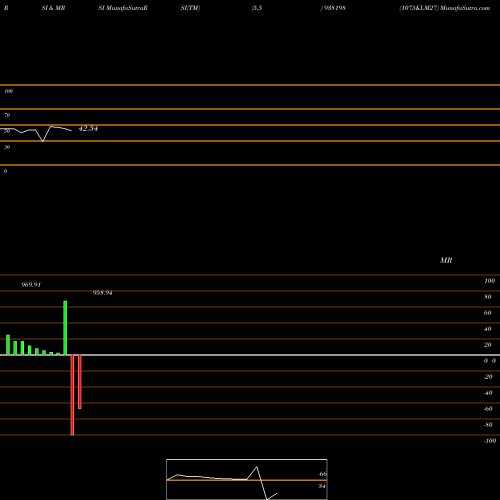Click the -40 label on right axis
500x500 pixels.
pyautogui.click(x=488, y=393)
